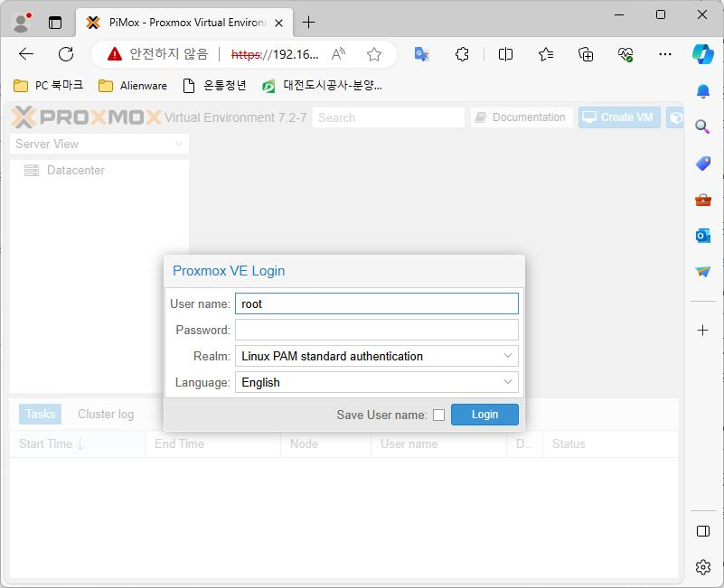This screenshot has width=724, height=588.
Task: Open the PC 북마크 bookmarks folder
Action: tap(48, 86)
